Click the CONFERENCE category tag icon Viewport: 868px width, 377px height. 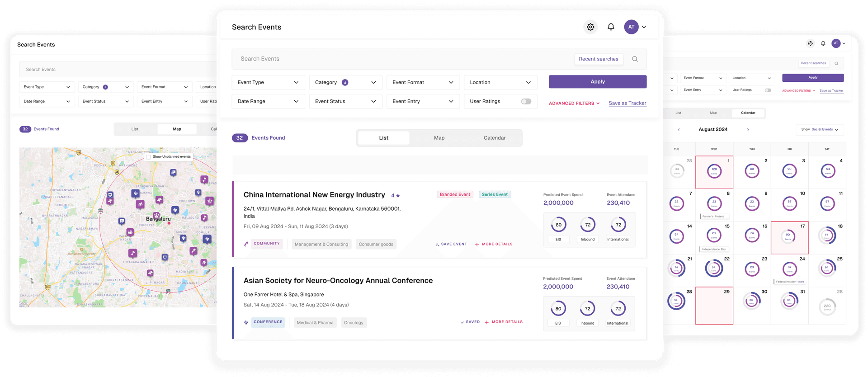pos(246,322)
